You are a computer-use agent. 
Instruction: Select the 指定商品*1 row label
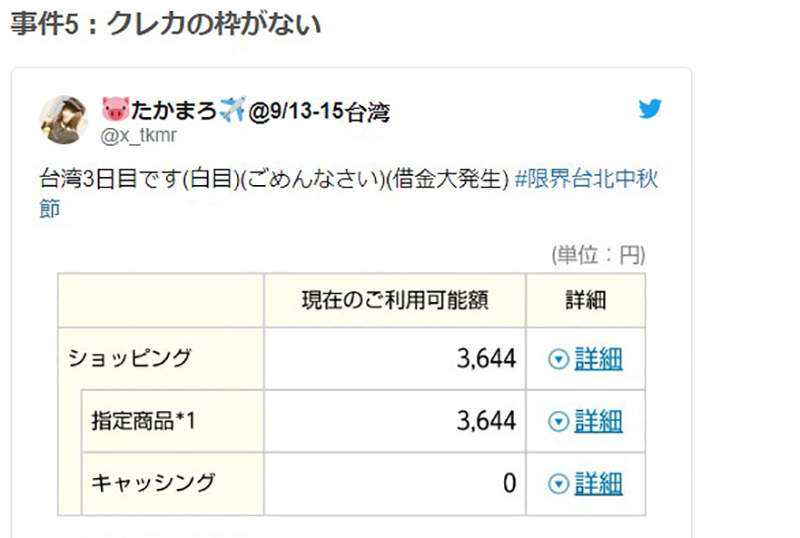(x=144, y=421)
